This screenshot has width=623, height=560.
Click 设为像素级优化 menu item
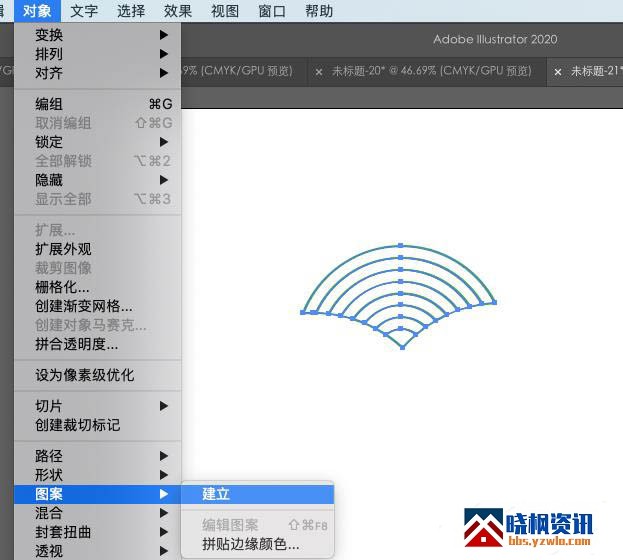tap(84, 375)
